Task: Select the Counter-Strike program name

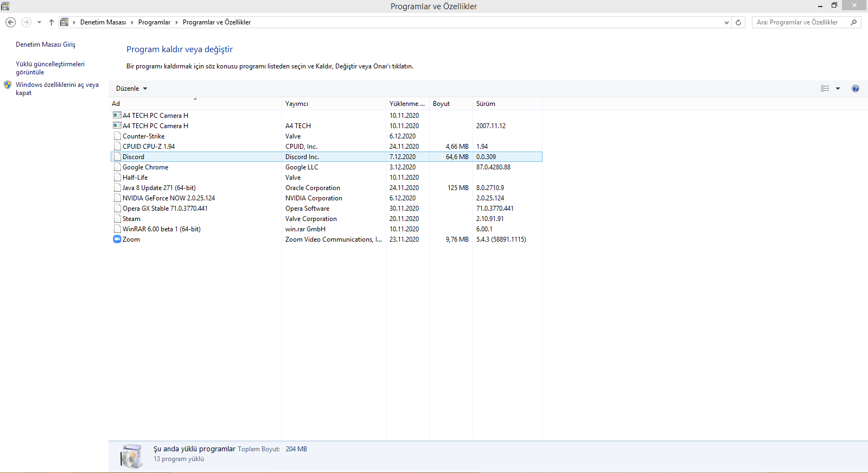Action: (143, 136)
